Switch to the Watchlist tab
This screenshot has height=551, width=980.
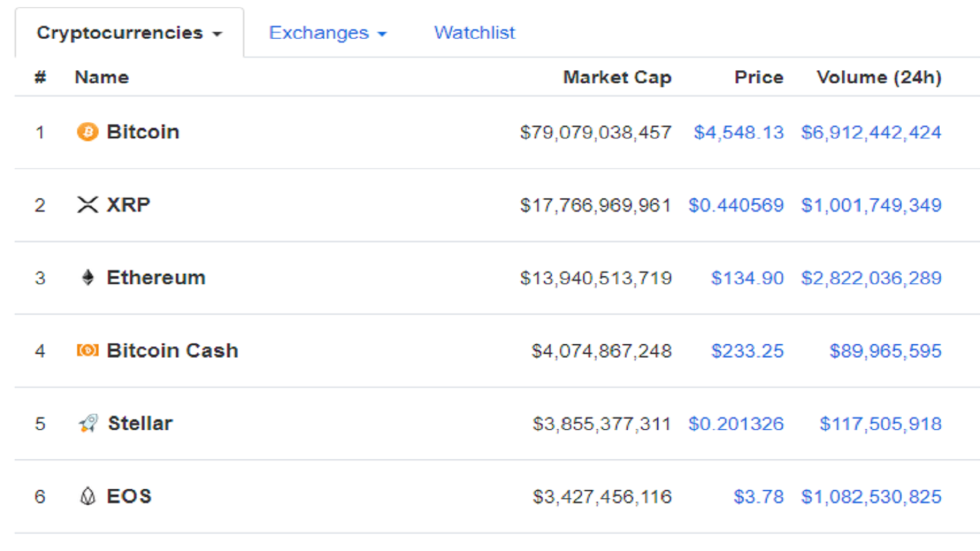pyautogui.click(x=475, y=32)
